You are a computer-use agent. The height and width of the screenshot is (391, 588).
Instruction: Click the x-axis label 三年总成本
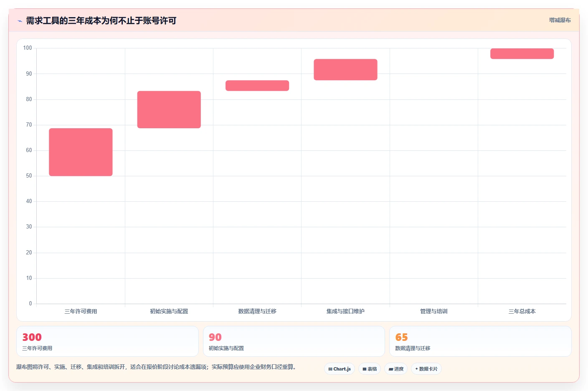(x=522, y=311)
